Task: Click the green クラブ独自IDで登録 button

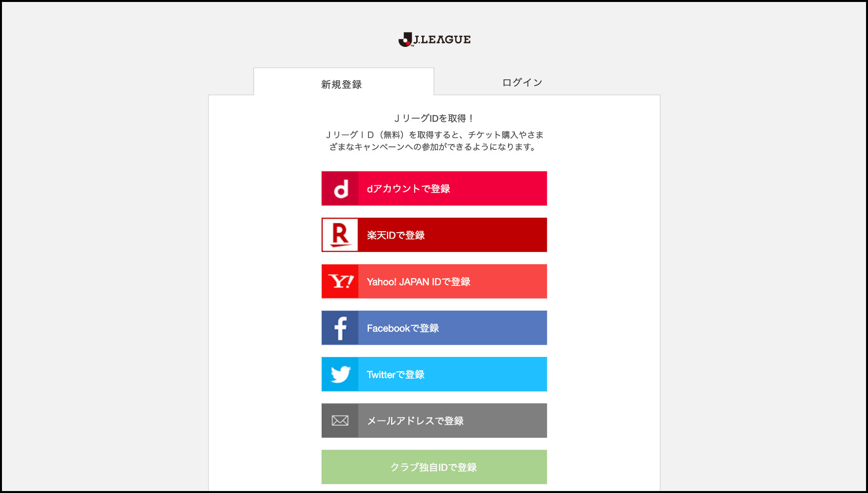Action: click(x=434, y=467)
